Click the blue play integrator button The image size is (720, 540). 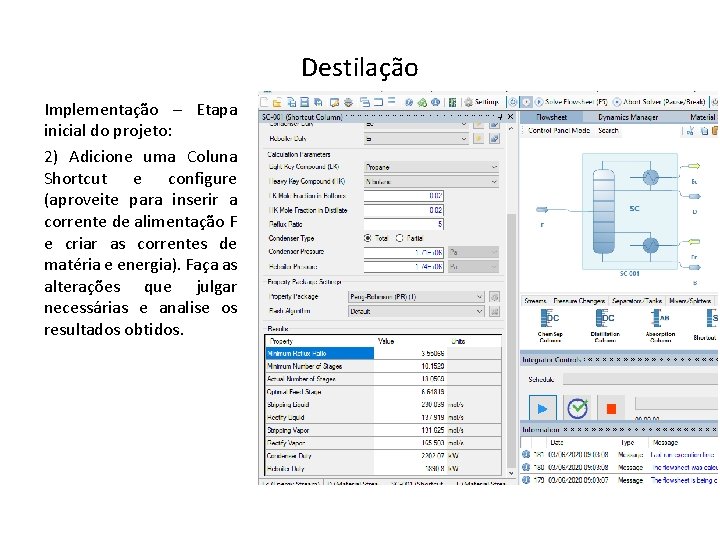coord(542,408)
